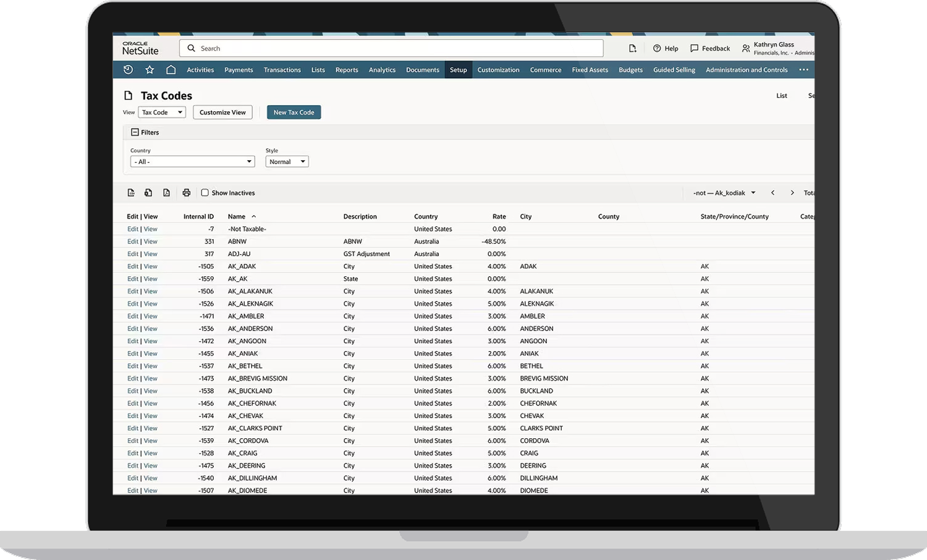Expand the Style dropdown
The image size is (927, 560).
coord(287,162)
